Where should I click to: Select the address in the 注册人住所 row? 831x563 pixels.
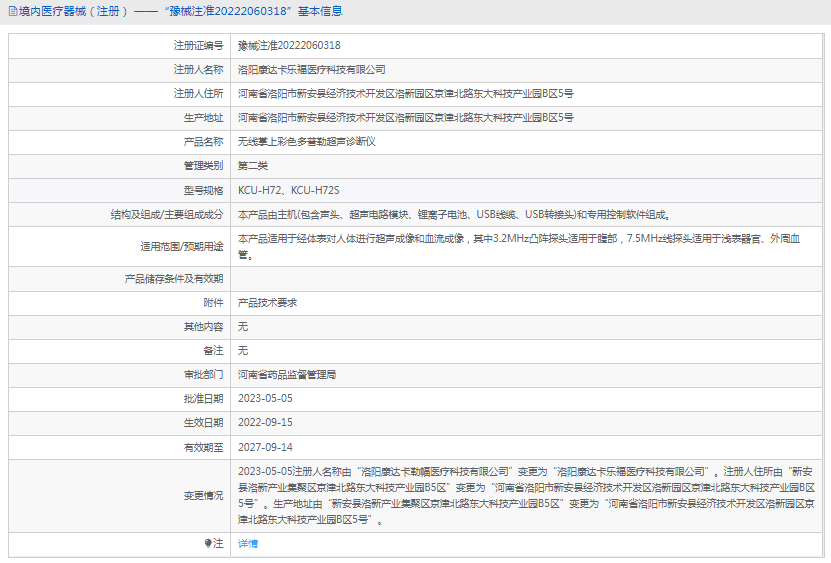click(x=405, y=94)
